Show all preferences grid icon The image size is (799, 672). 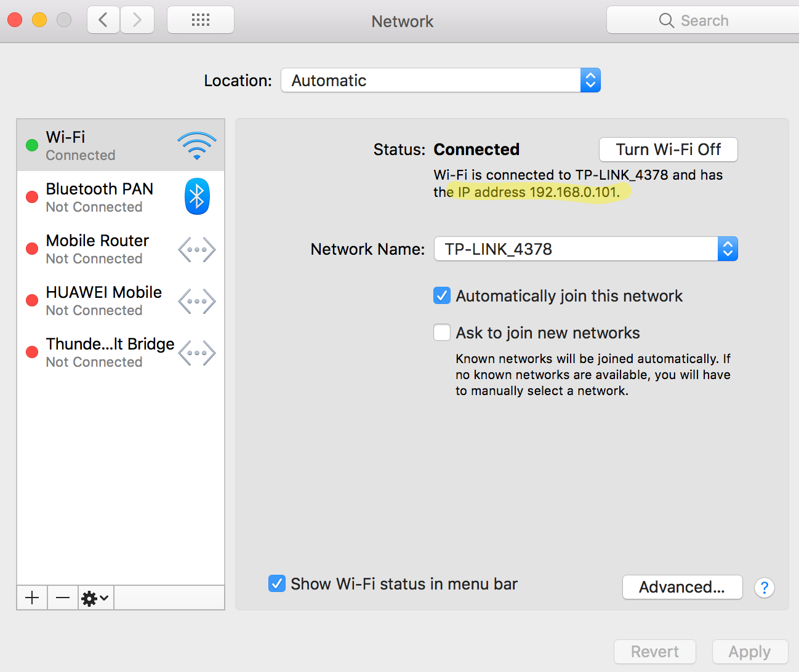pyautogui.click(x=201, y=20)
